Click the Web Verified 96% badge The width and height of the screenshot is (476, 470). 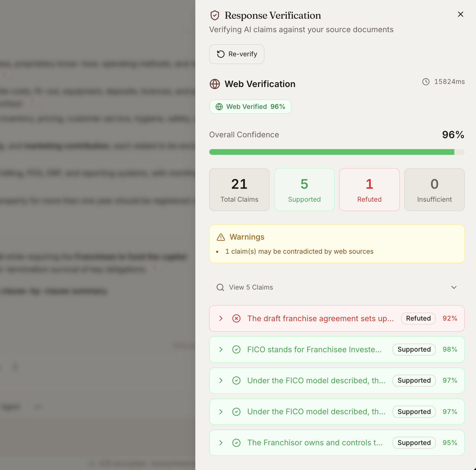coord(250,107)
